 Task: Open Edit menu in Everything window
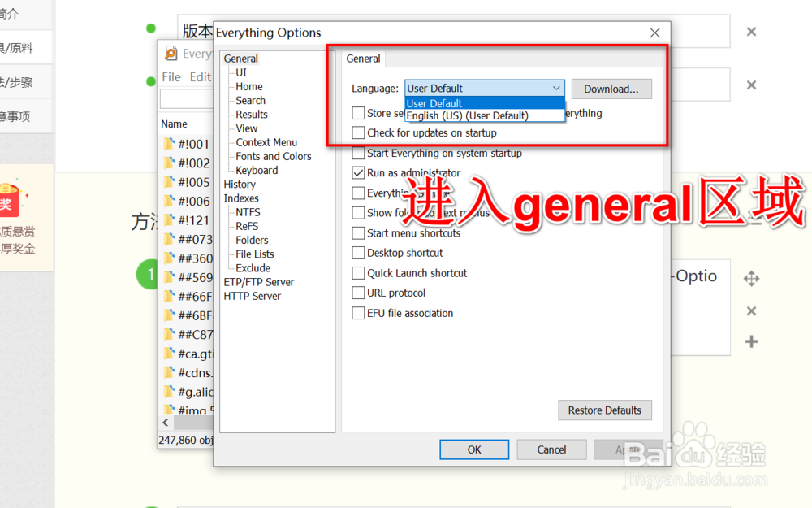click(201, 77)
